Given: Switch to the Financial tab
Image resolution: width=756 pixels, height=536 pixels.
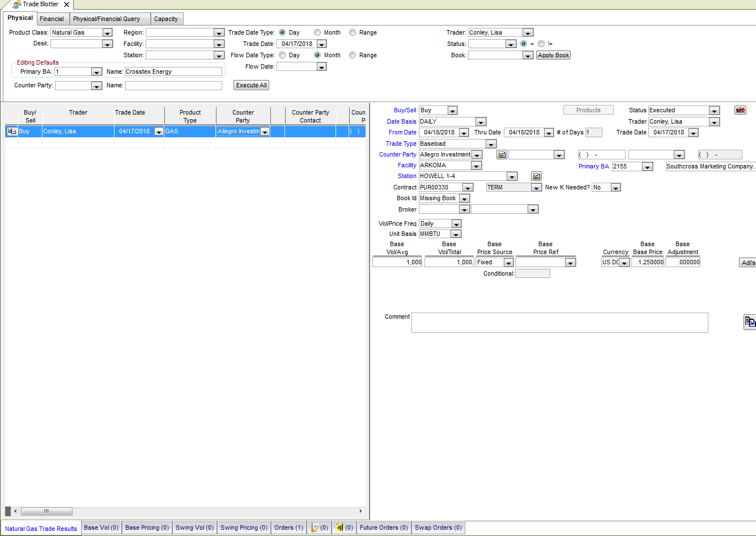Looking at the screenshot, I should click(52, 19).
